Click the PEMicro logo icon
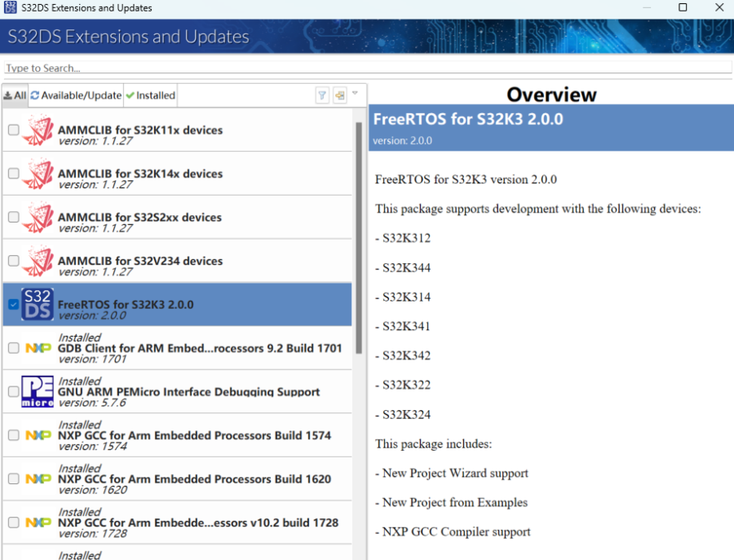The width and height of the screenshot is (734, 560). pos(38,391)
